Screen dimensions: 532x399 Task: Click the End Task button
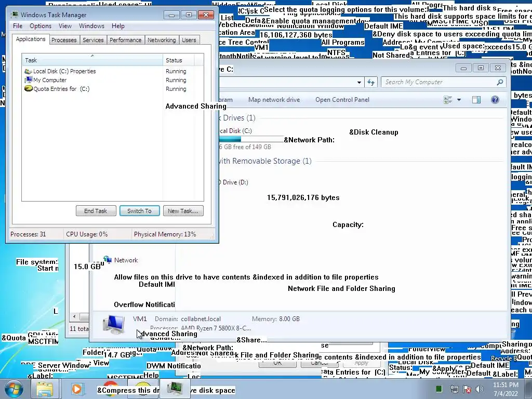[x=96, y=211]
